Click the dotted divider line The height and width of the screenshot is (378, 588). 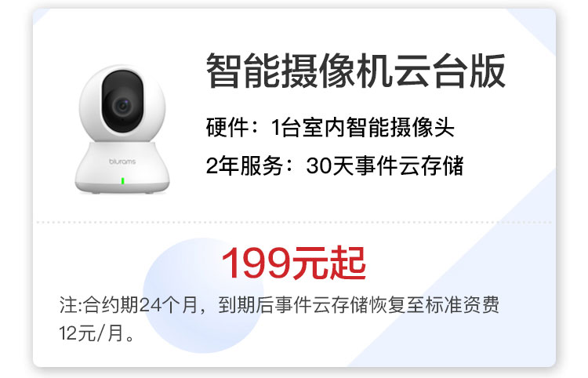pyautogui.click(x=294, y=223)
